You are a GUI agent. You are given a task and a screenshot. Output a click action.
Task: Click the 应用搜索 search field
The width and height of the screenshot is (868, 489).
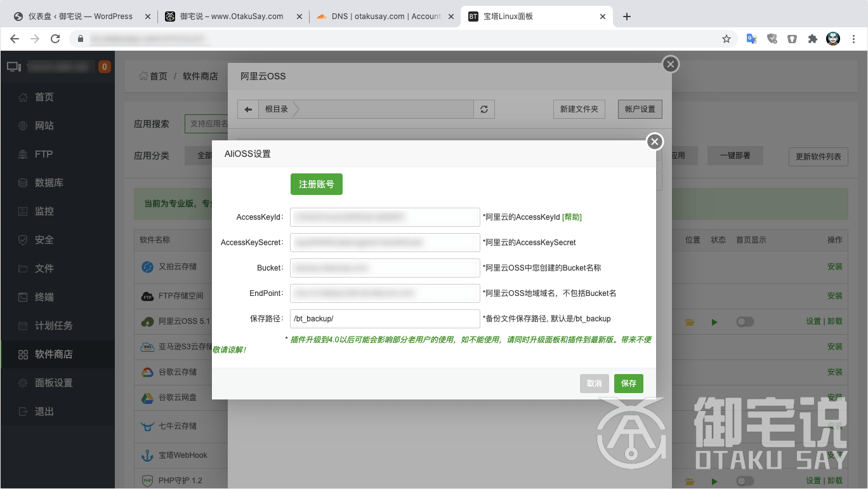[x=206, y=124]
